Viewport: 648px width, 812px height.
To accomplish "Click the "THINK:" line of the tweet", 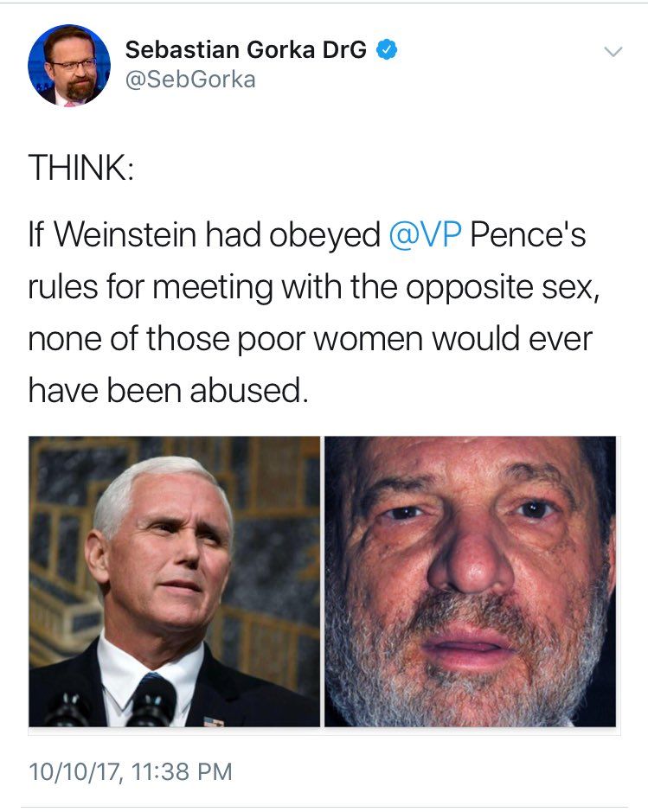I will (x=80, y=167).
